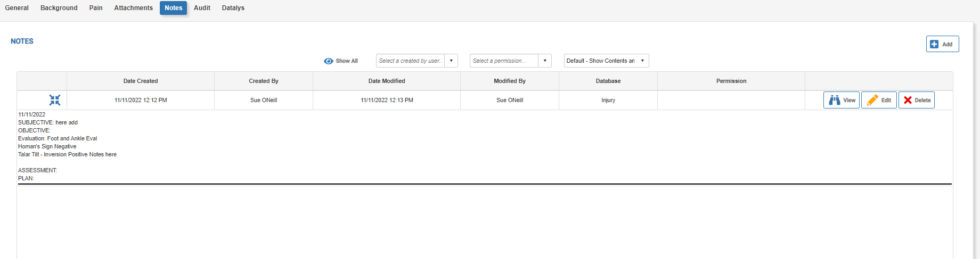The height and width of the screenshot is (259, 980).
Task: Click the binoculars View icon
Action: 834,100
